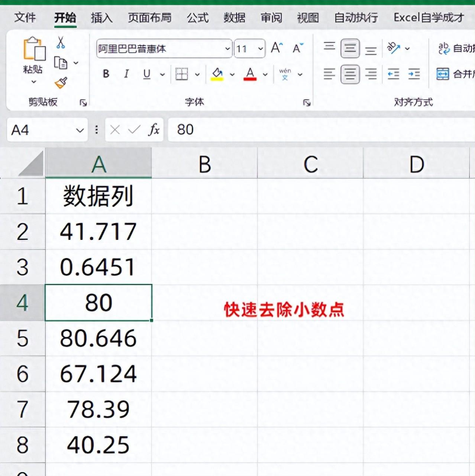Toggle italic formatting
Image resolution: width=475 pixels, height=476 pixels.
click(x=126, y=74)
